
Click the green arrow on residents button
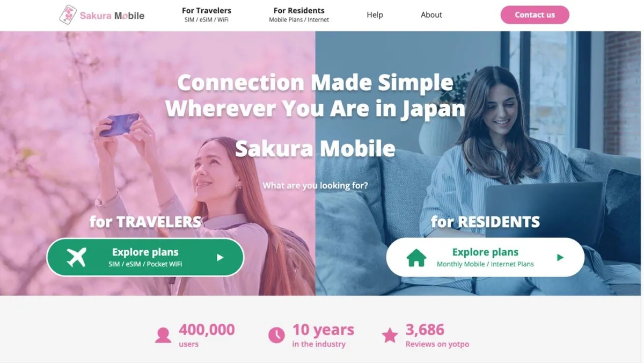click(560, 258)
